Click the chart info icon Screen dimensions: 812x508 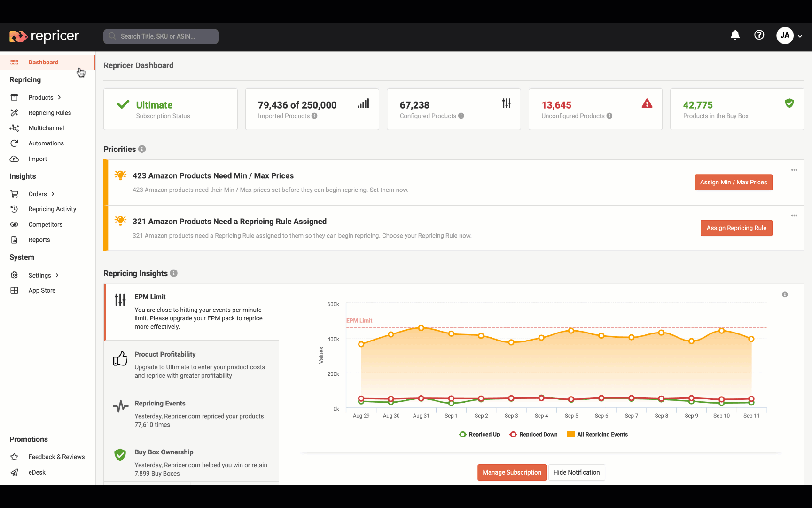(785, 294)
